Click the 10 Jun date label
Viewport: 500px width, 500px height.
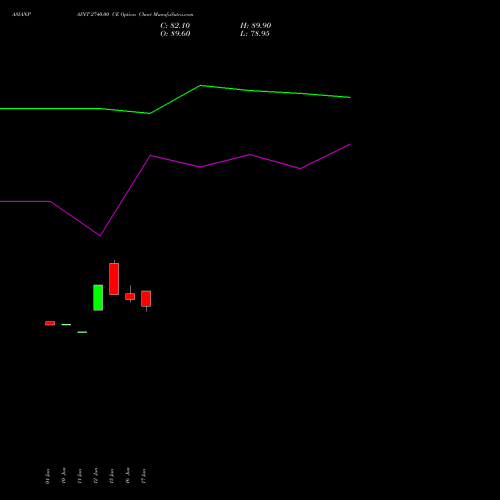(64, 476)
